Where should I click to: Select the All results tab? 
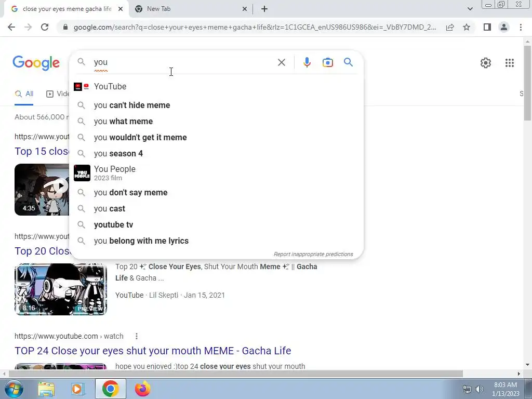click(x=24, y=94)
